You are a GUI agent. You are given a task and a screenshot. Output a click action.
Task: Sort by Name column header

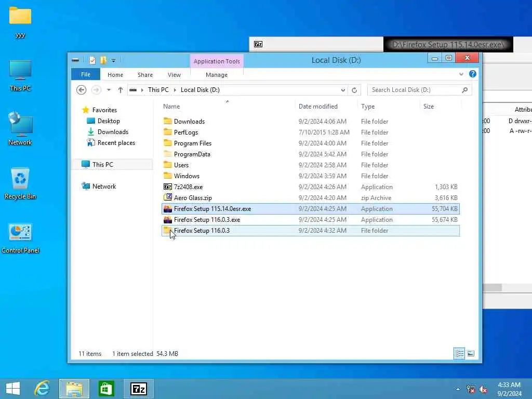228,106
